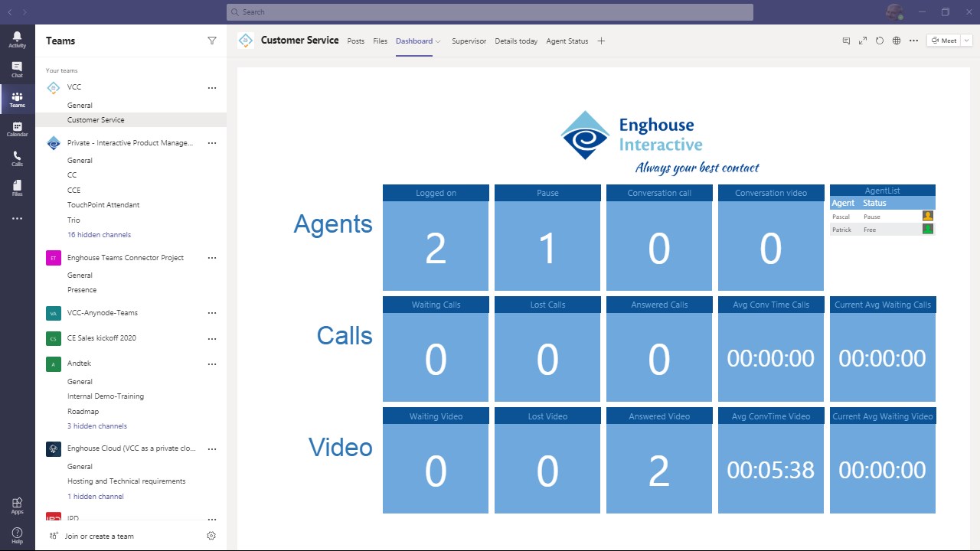This screenshot has width=980, height=551.
Task: Click in the Search box
Action: [490, 12]
